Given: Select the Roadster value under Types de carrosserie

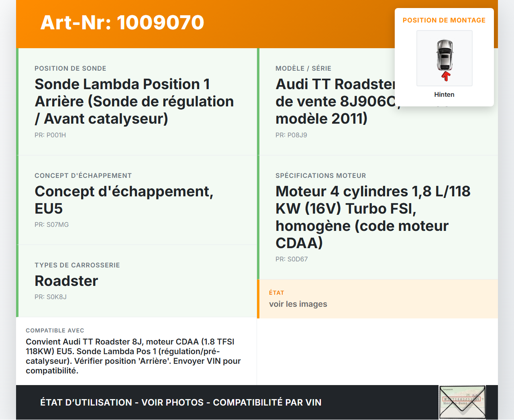Looking at the screenshot, I should (x=66, y=281).
